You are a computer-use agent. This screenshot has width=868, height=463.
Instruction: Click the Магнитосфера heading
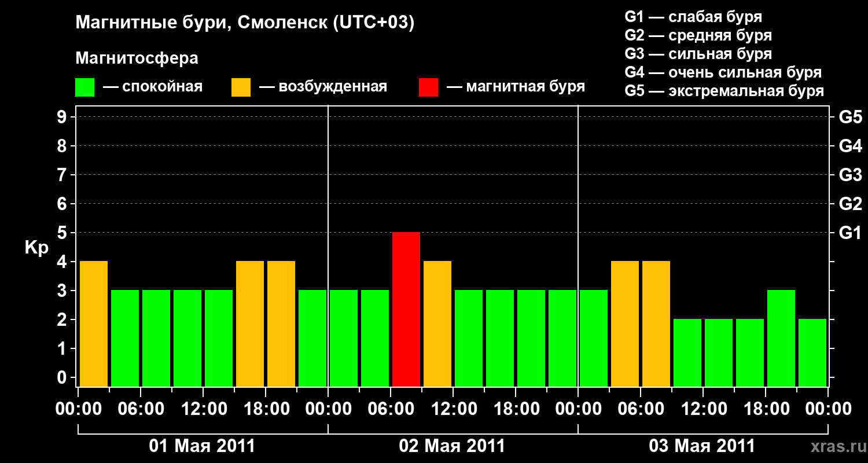click(x=137, y=58)
